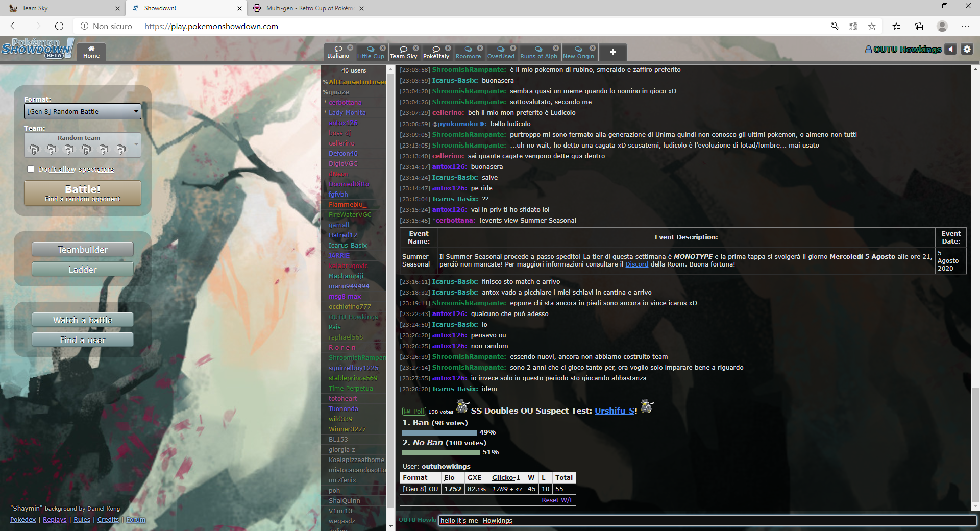The height and width of the screenshot is (531, 980).
Task: Open the Random team selector
Action: [x=83, y=145]
